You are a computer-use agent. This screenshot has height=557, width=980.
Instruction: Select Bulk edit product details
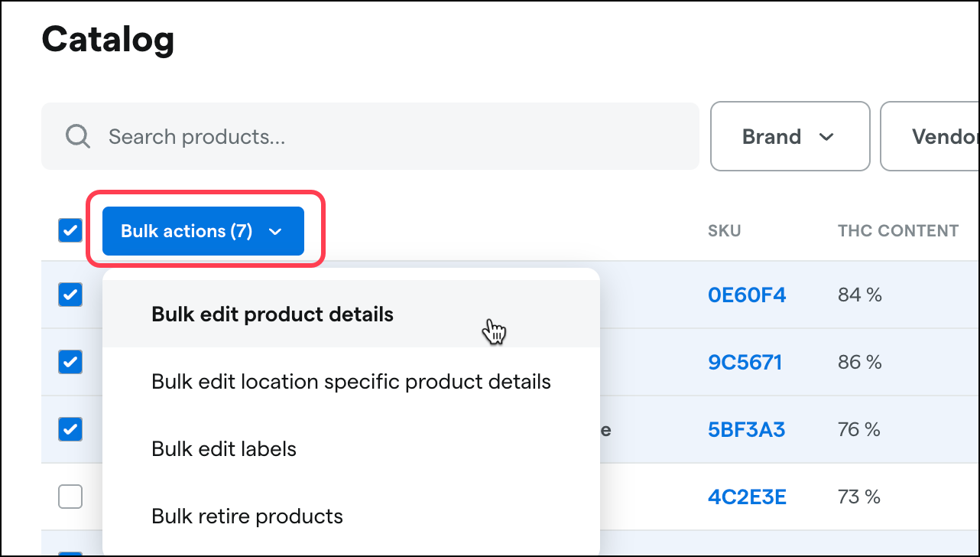273,314
